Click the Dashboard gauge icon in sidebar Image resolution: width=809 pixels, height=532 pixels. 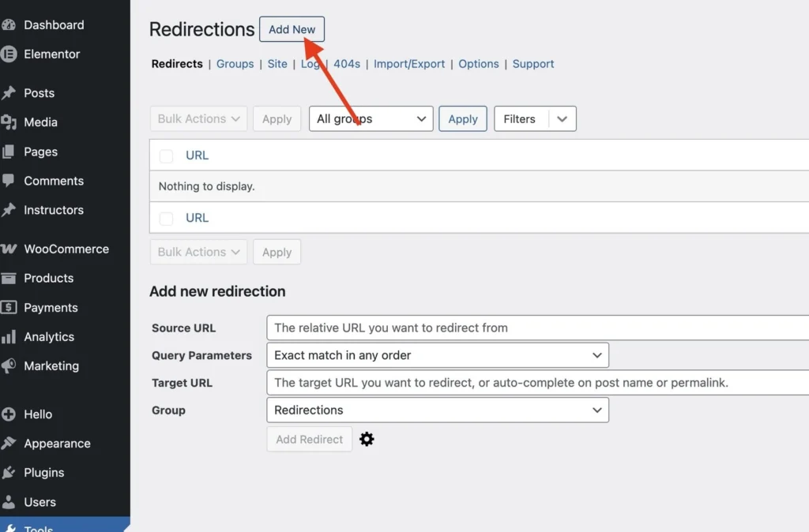9,25
